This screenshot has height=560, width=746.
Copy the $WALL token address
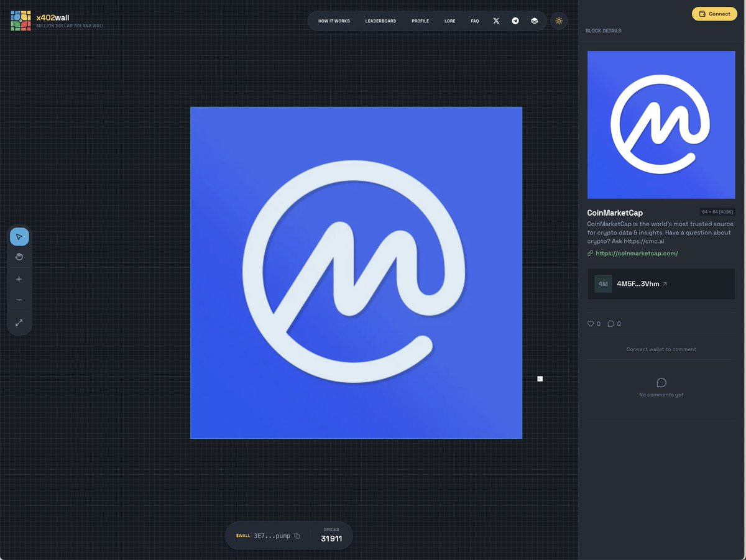[297, 536]
